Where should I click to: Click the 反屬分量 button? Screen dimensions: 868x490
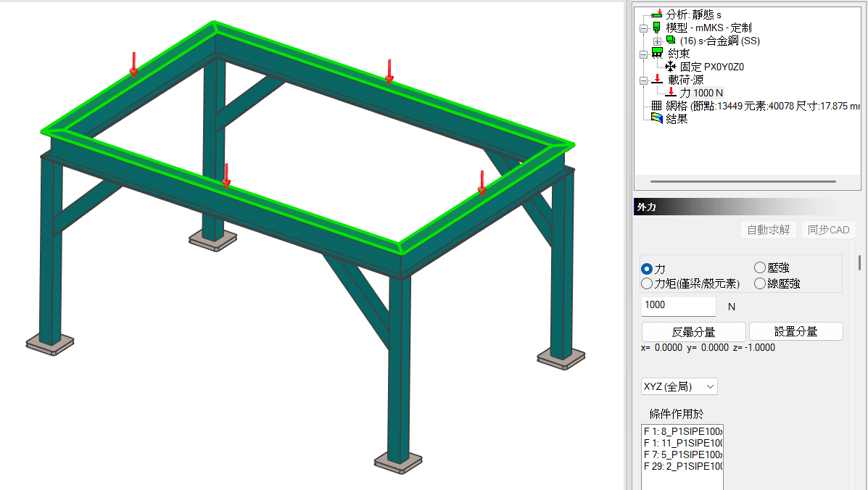(x=694, y=332)
